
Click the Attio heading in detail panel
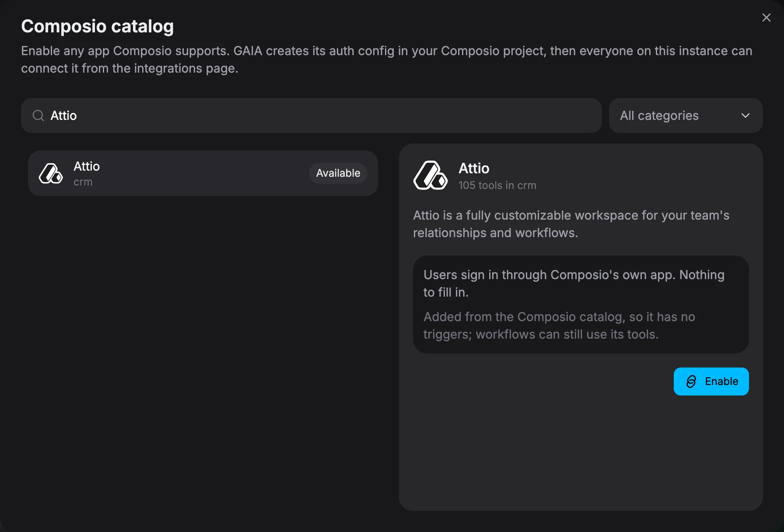point(474,168)
